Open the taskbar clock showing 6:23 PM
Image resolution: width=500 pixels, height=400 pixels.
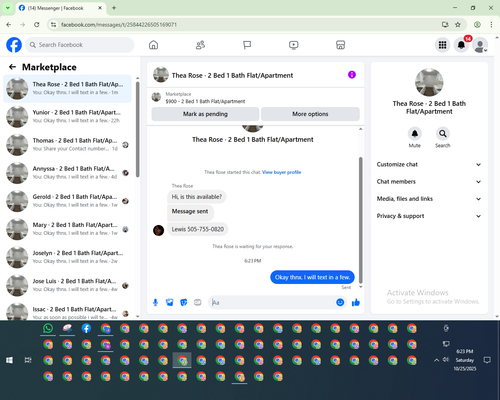465,360
